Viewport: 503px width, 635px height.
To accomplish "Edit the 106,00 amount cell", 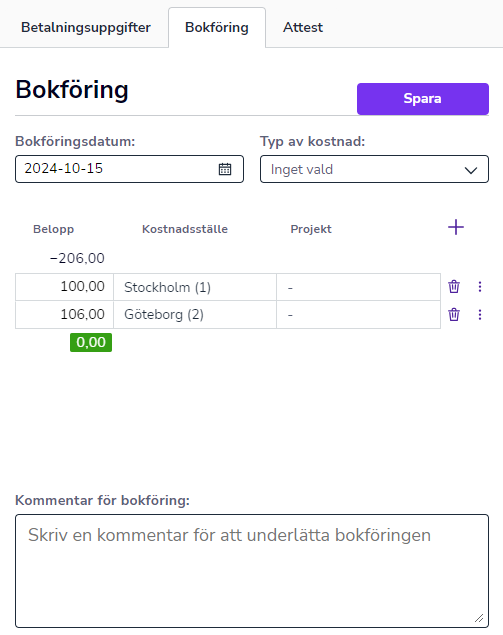I will [x=64, y=315].
